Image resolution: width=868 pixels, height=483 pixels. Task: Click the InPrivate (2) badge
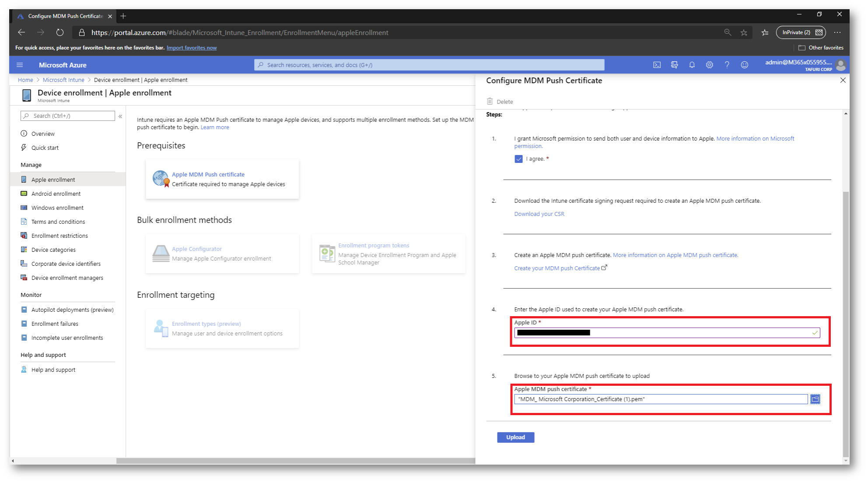coord(801,32)
